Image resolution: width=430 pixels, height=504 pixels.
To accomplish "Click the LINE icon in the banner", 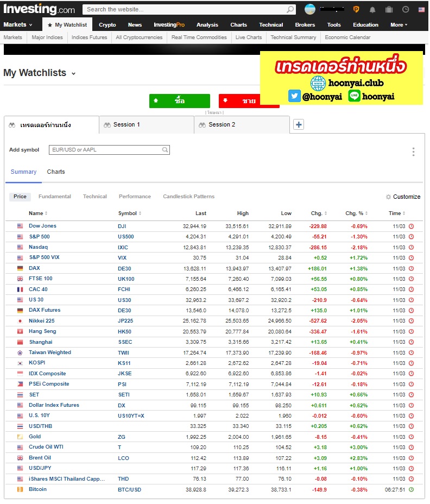I will pos(355,96).
